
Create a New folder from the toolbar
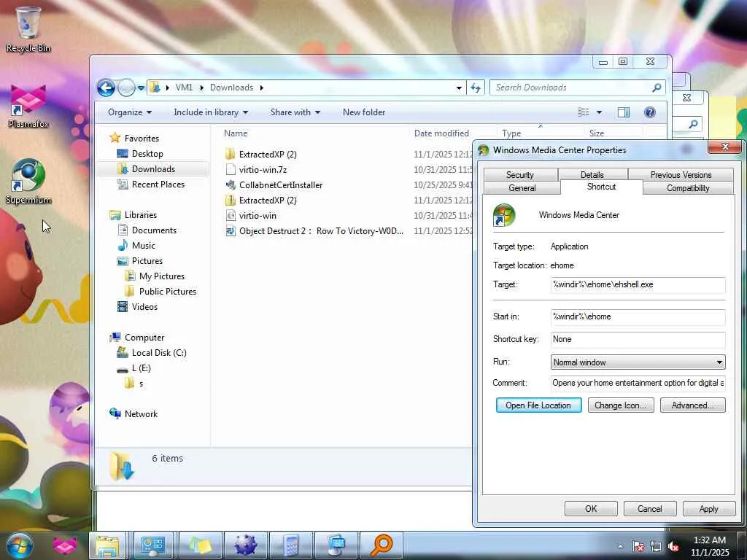364,112
